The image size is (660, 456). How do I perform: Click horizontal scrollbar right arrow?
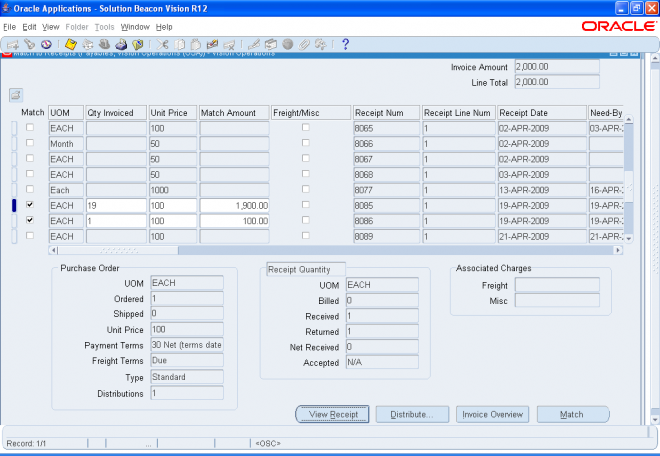(x=617, y=251)
